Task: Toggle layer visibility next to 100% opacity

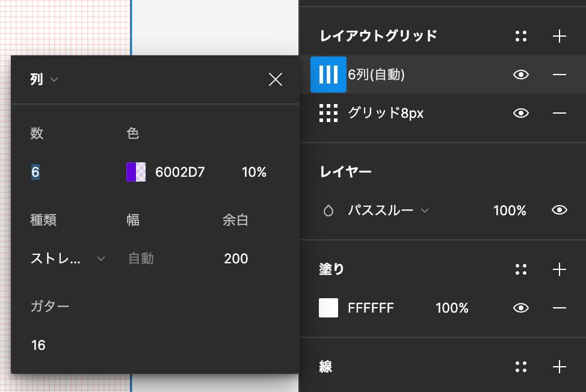Action: tap(559, 210)
